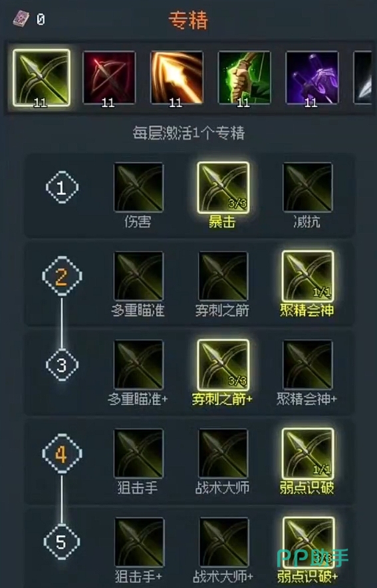This screenshot has width=377, height=588.
Task: Pick the 多重瞄准+ upgrade in tier 3
Action: pos(139,365)
